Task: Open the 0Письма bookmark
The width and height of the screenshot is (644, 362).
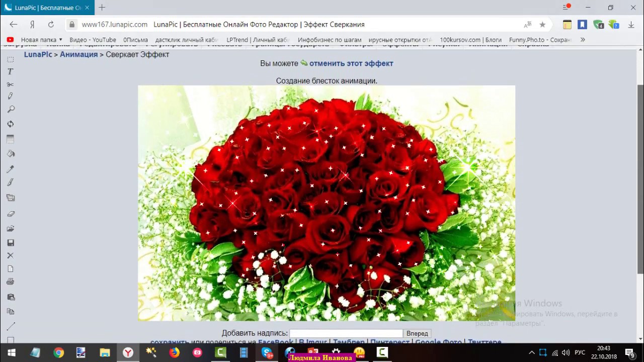Action: 136,40
